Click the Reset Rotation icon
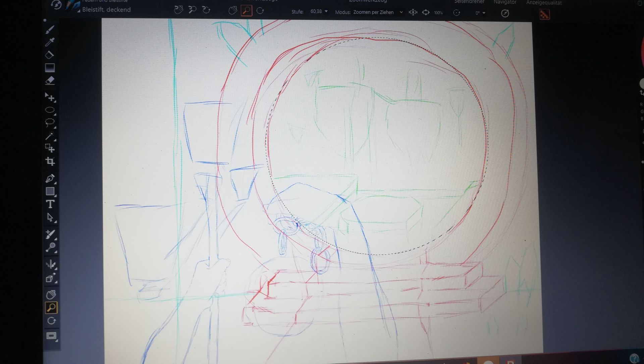 [457, 13]
